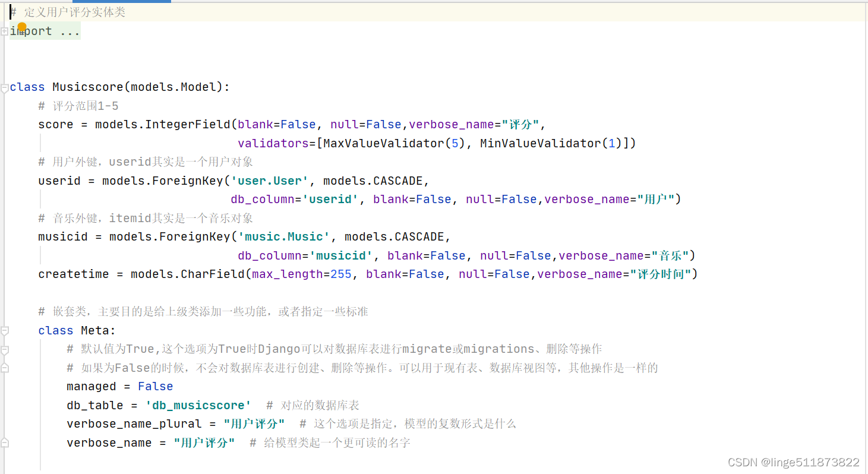Click the 'Meta' class name
This screenshot has height=474, width=868.
pyautogui.click(x=95, y=331)
